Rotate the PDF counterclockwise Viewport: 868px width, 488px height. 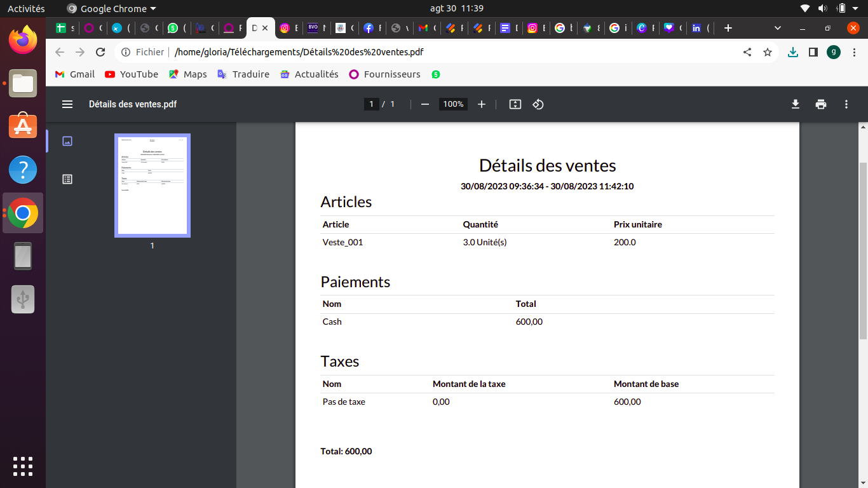pos(538,104)
